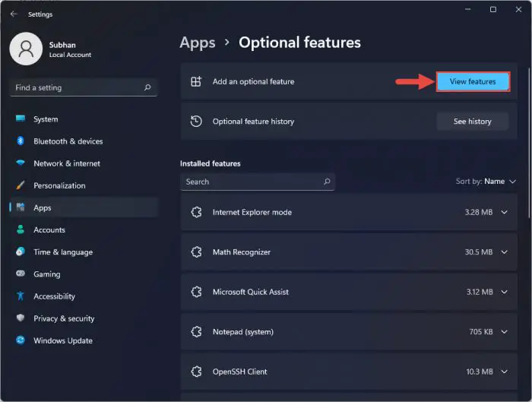Click the Apps breadcrumb link
The image size is (532, 402).
198,43
